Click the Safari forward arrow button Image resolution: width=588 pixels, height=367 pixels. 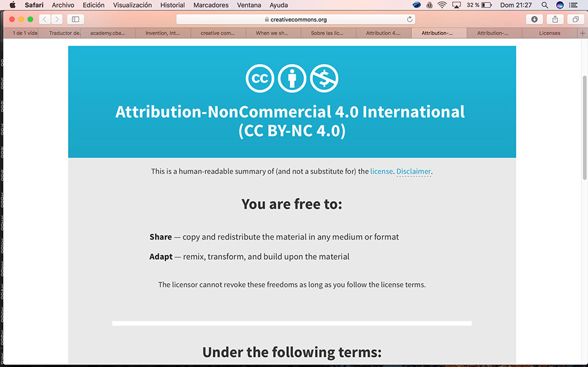(57, 19)
